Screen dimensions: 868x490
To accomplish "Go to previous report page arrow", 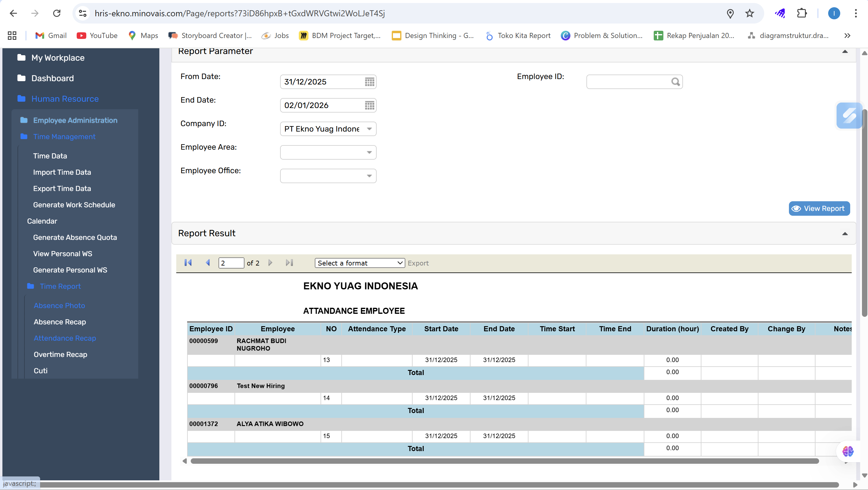I will click(x=208, y=263).
